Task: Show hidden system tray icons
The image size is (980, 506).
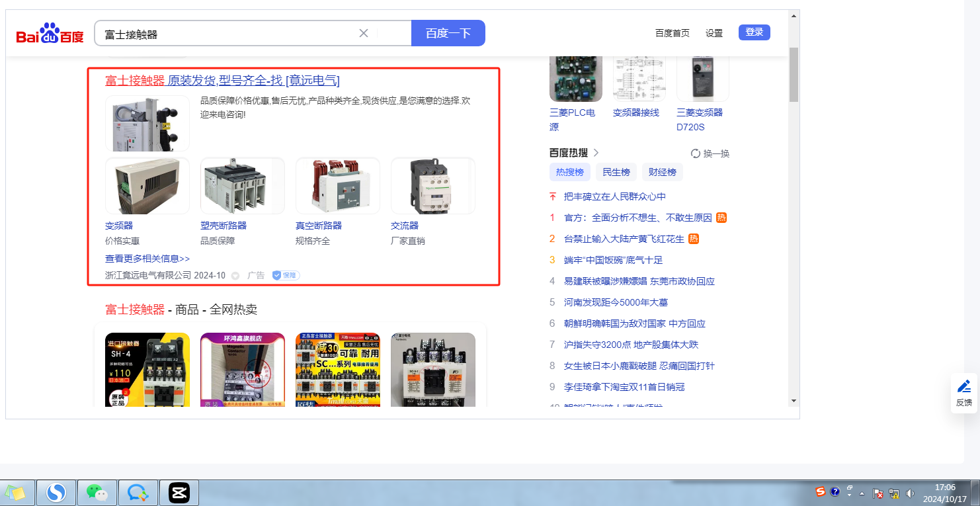Action: 862,493
